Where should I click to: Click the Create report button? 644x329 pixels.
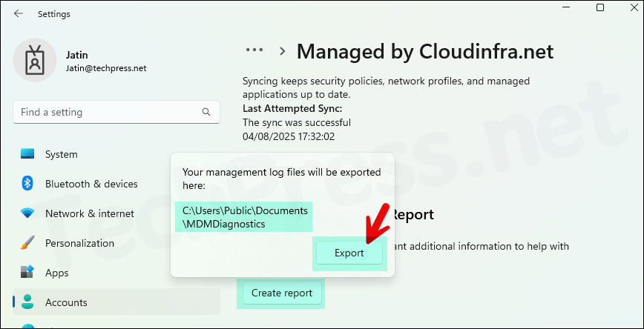click(x=282, y=293)
